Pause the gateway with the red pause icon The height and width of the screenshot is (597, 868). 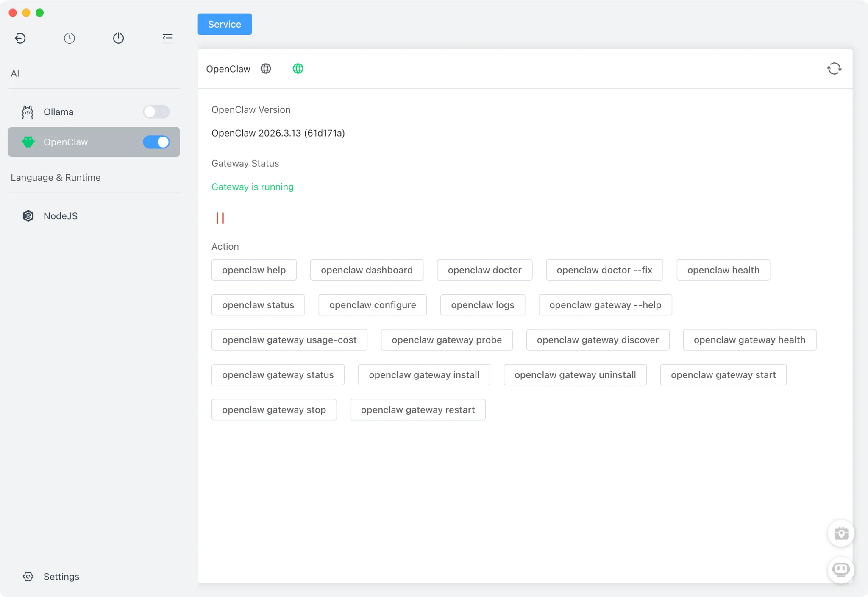click(x=220, y=218)
